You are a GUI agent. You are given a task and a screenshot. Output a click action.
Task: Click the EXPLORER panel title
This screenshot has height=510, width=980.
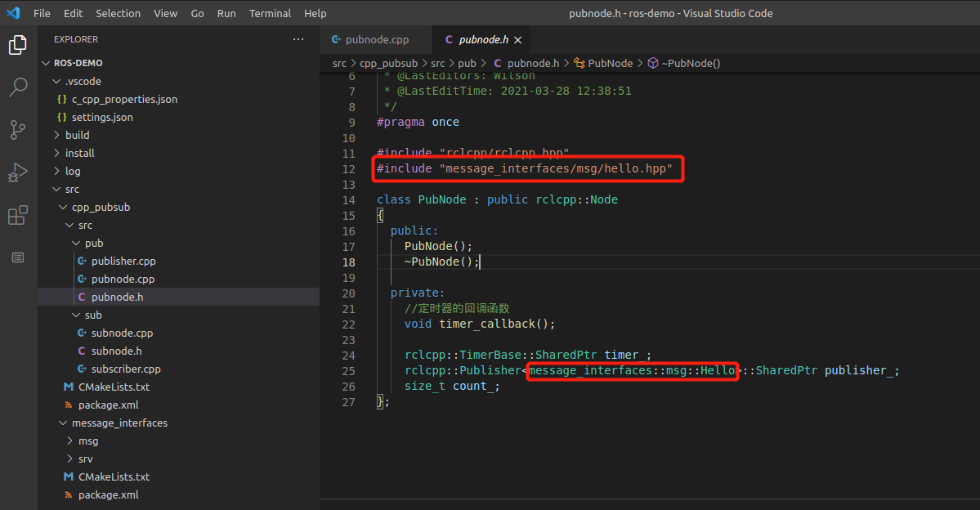[x=76, y=39]
